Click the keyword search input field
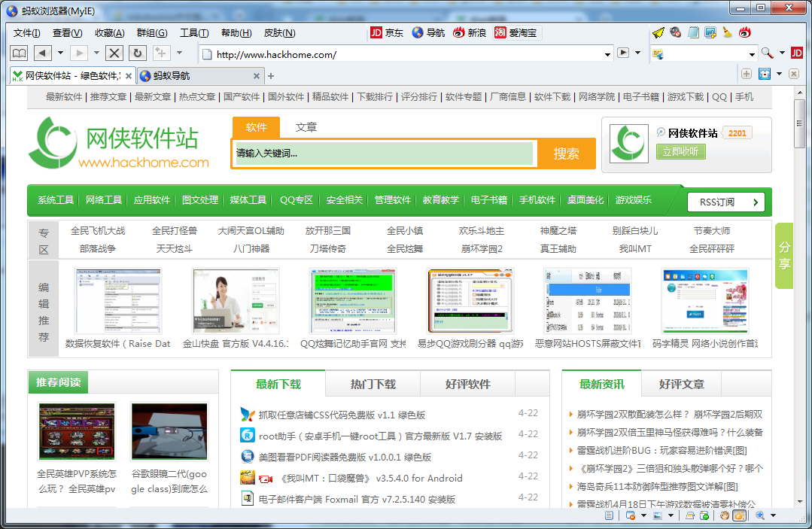The image size is (812, 529). tap(384, 154)
